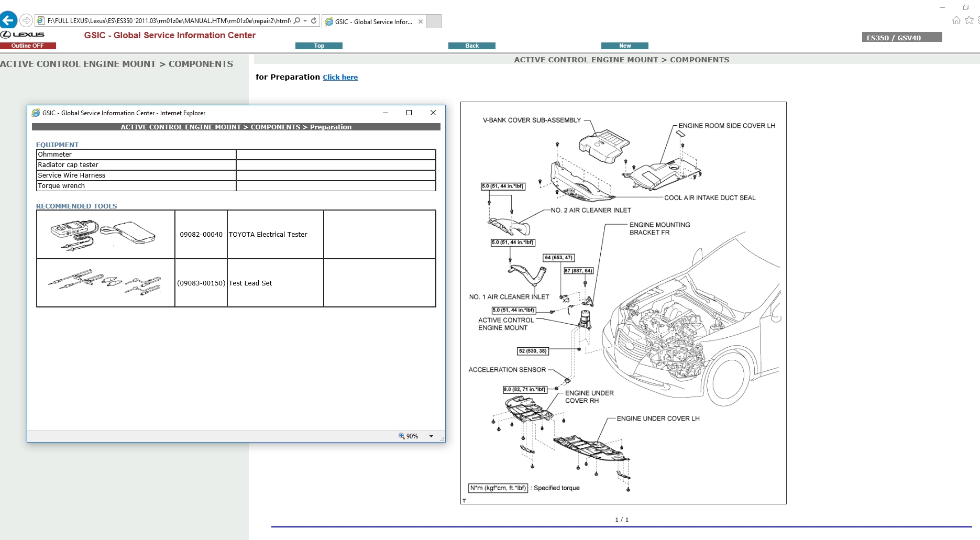This screenshot has height=540, width=980.
Task: Click the Internet Explorer icon in popup title
Action: [x=36, y=113]
